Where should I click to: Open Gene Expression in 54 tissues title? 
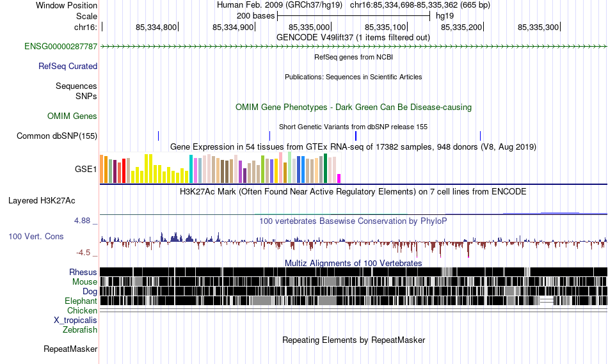[353, 147]
